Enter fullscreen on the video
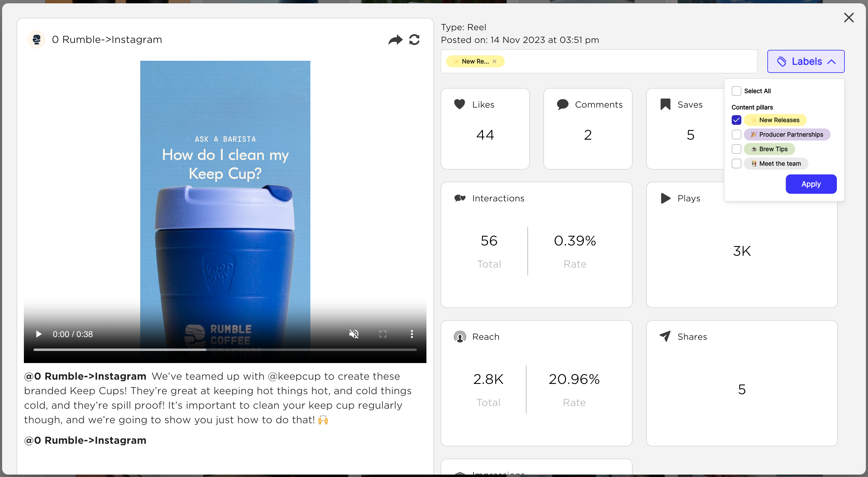Viewport: 868px width, 477px height. click(x=383, y=334)
